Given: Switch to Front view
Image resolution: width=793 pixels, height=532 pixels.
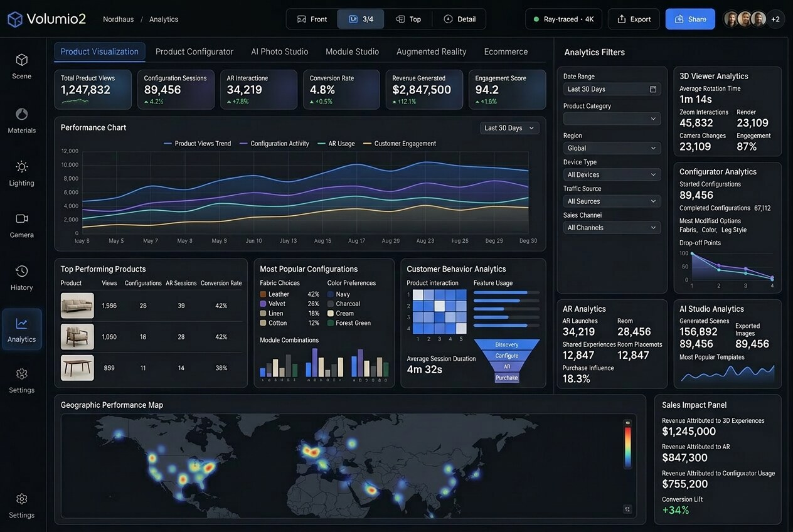Looking at the screenshot, I should (x=312, y=19).
